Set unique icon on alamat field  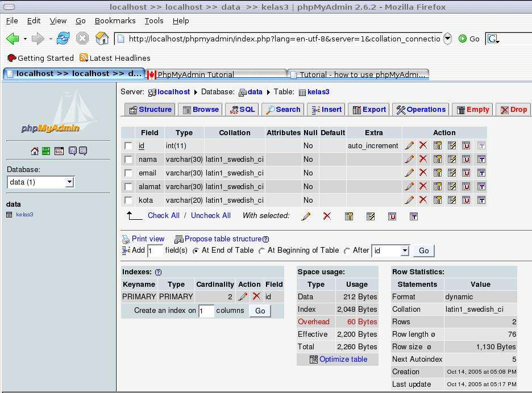coord(466,186)
